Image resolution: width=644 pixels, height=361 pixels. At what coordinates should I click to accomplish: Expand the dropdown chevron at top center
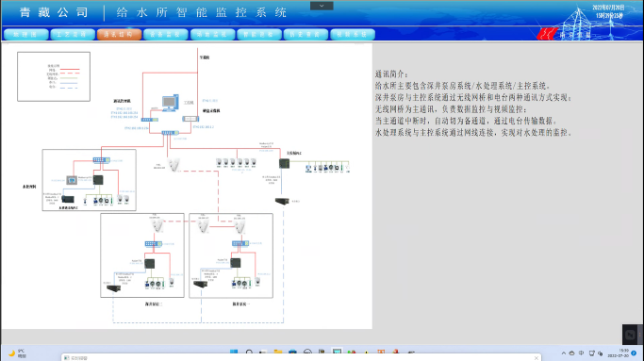(322, 6)
